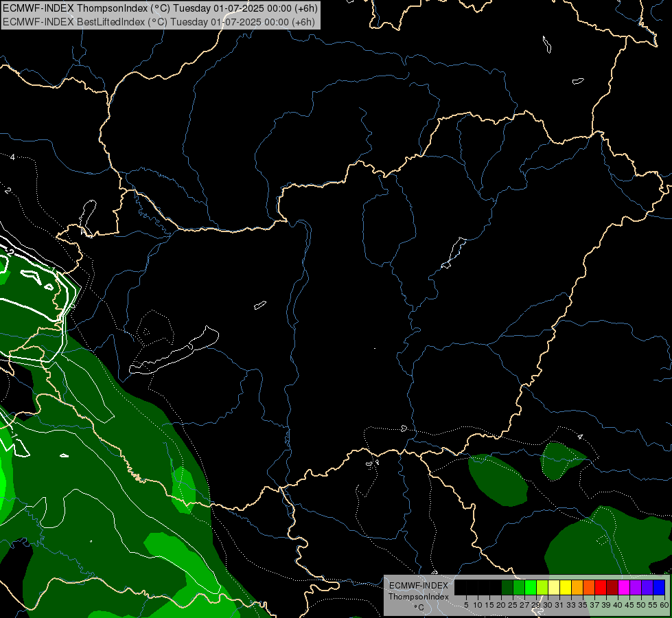Image resolution: width=672 pixels, height=618 pixels.
Task: Select the medium green 25-27 legend swatch
Action: (x=519, y=587)
